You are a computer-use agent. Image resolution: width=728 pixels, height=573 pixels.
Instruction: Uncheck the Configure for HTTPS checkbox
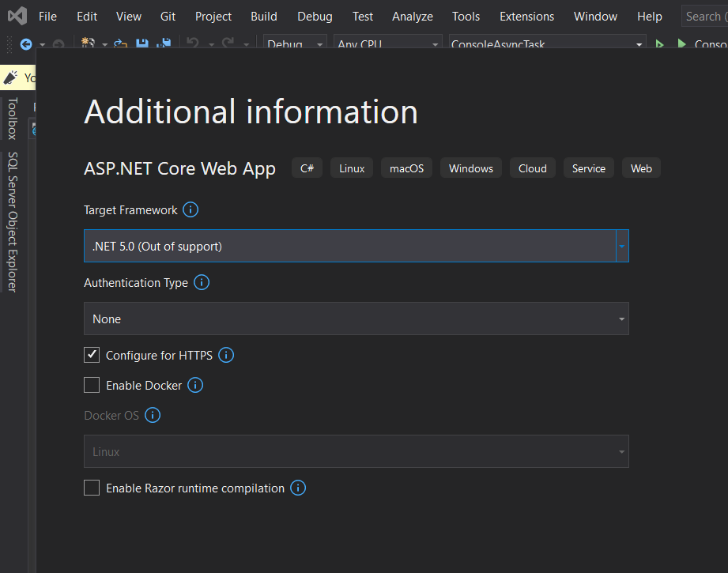tap(92, 355)
